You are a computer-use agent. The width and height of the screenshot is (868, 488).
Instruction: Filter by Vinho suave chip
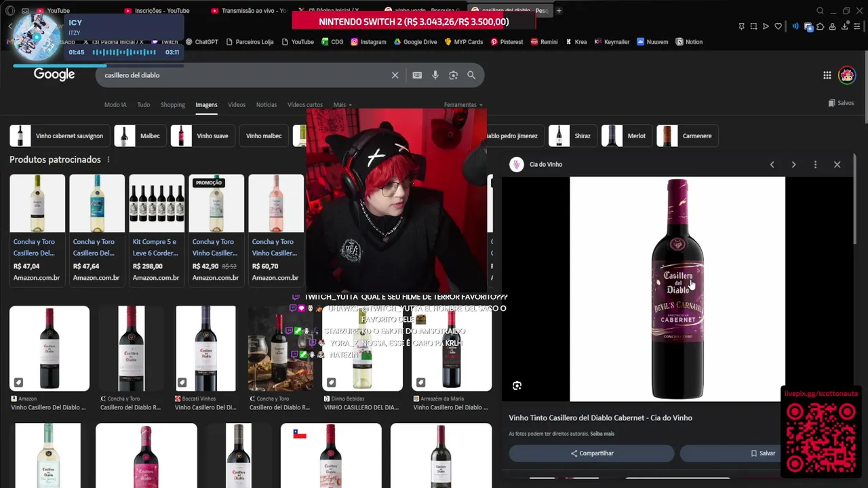pos(201,136)
